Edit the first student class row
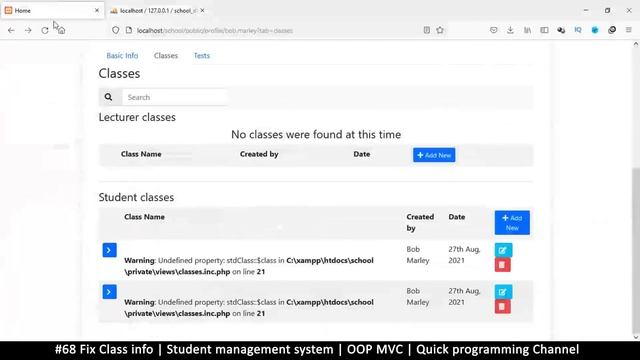 pos(503,250)
